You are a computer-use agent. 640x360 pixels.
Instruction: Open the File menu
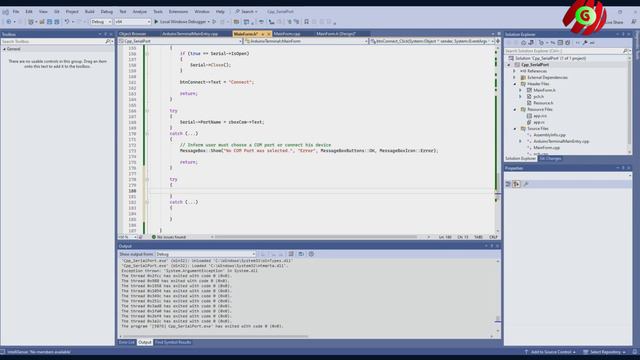point(16,11)
